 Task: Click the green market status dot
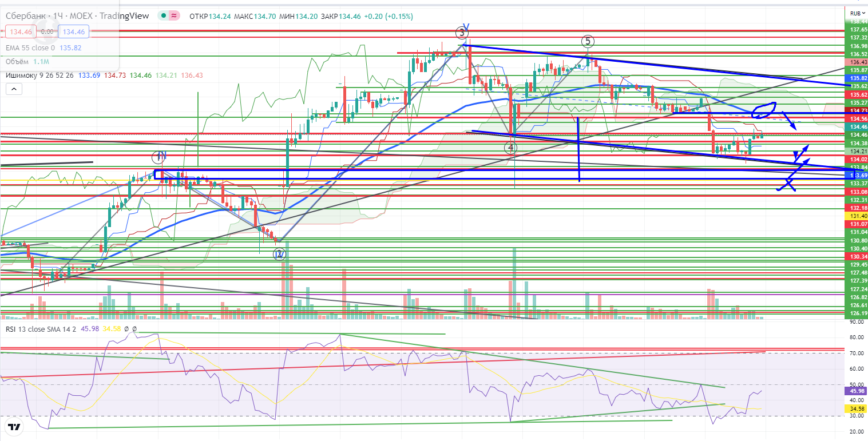(x=164, y=16)
